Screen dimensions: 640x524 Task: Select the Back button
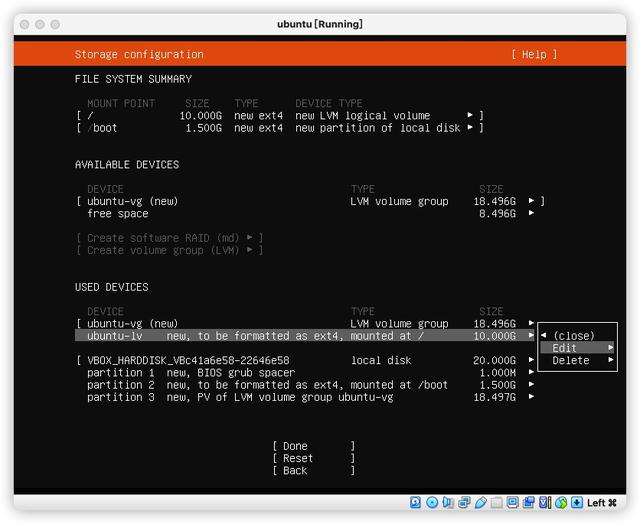pyautogui.click(x=313, y=471)
